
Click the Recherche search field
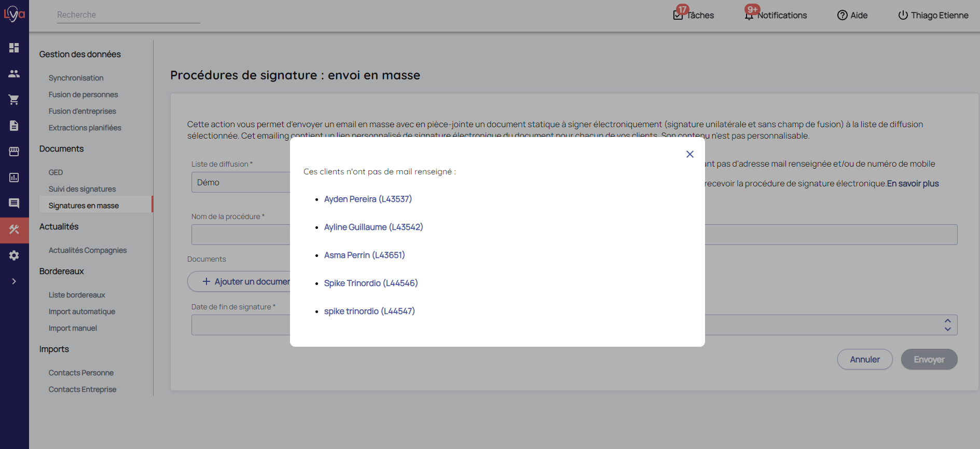[x=128, y=15]
